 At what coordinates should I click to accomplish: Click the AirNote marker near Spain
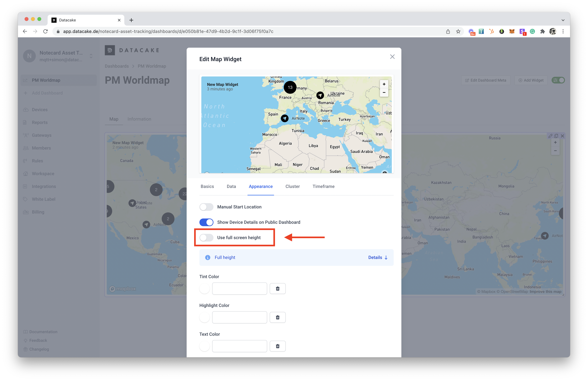coord(285,118)
